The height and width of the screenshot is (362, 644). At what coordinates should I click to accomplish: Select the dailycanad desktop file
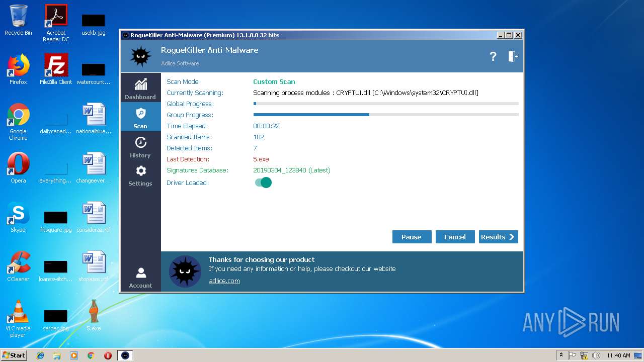coord(56,123)
